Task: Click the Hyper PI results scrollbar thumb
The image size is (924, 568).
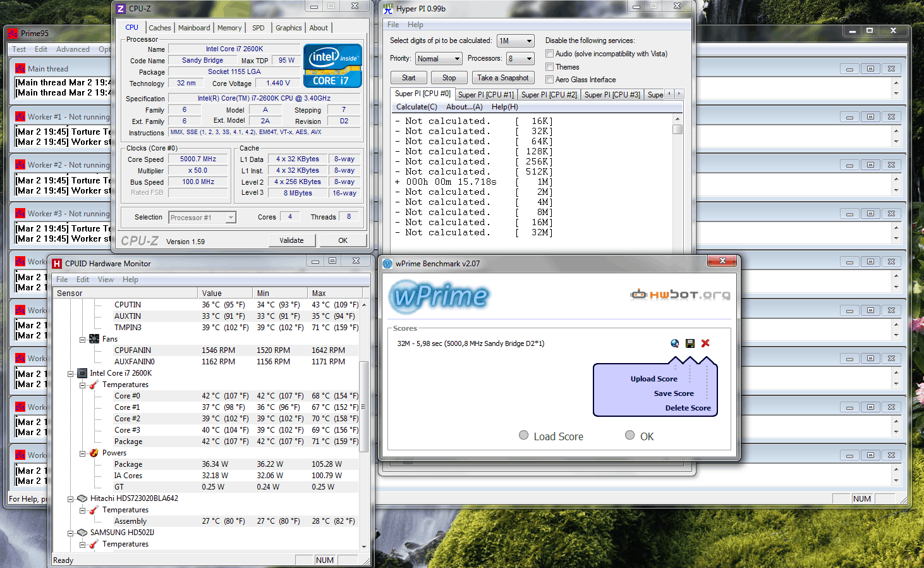Action: 678,129
